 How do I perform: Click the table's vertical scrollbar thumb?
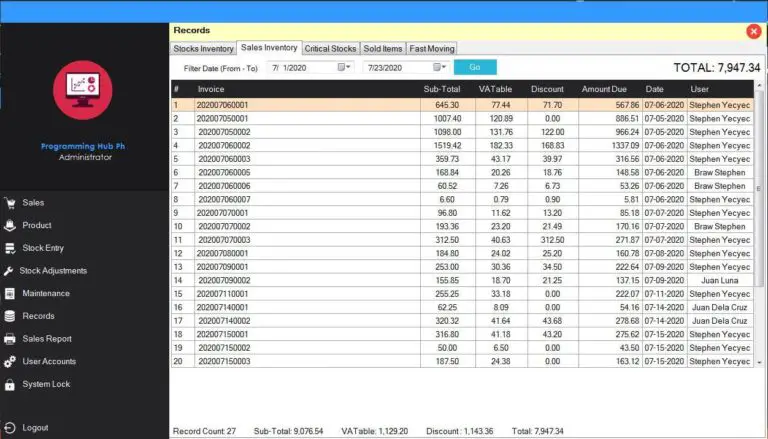(x=759, y=189)
